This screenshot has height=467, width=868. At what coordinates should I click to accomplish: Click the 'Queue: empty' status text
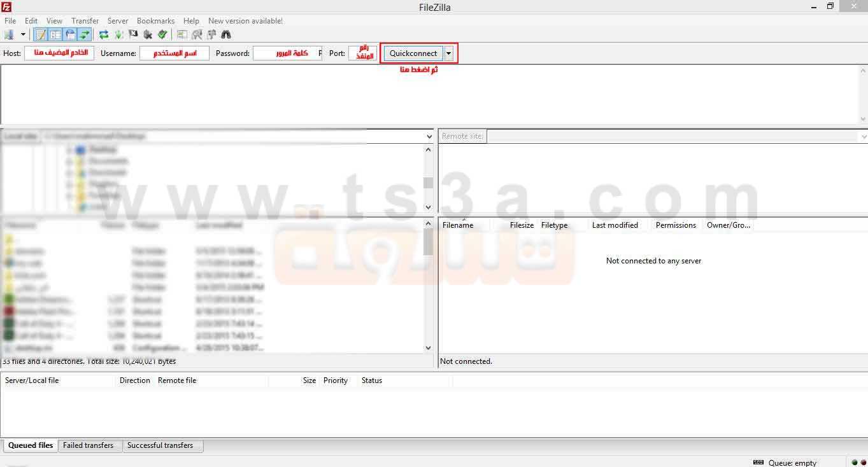point(792,463)
